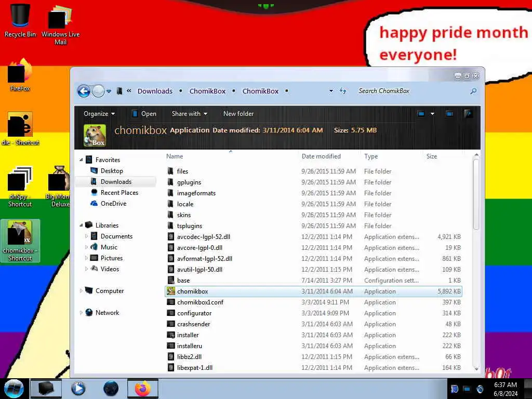532x399 pixels.
Task: Open the recent pages dropdown arrow
Action: click(x=109, y=91)
